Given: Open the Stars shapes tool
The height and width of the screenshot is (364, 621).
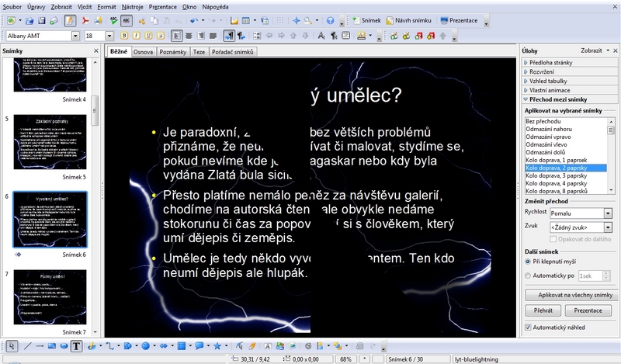Looking at the screenshot, I should tap(218, 346).
